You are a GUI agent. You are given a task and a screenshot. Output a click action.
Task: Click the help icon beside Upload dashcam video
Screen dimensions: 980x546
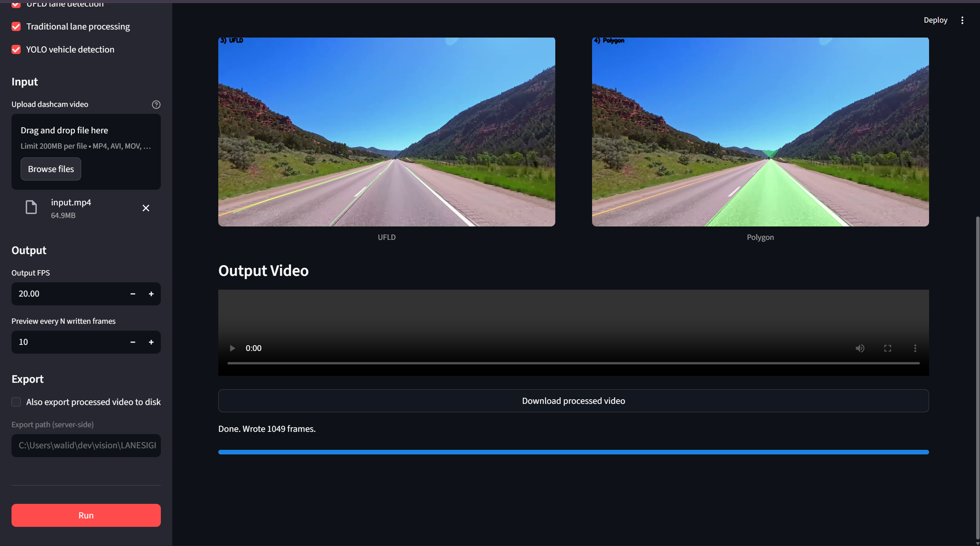pos(156,105)
